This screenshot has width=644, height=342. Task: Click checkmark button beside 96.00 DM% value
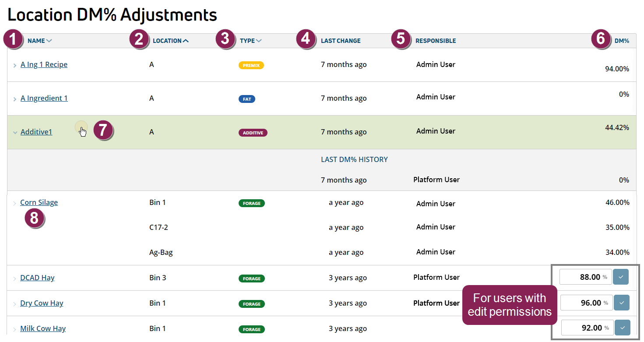[x=621, y=303]
